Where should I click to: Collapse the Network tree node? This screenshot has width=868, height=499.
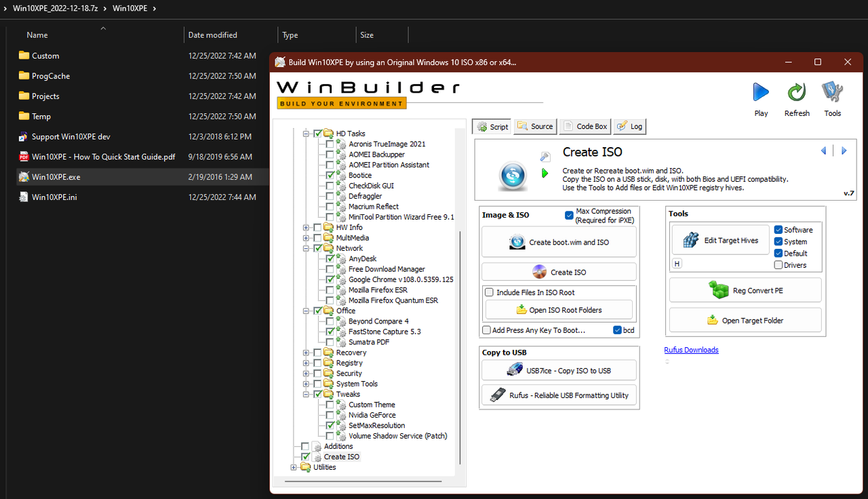306,248
